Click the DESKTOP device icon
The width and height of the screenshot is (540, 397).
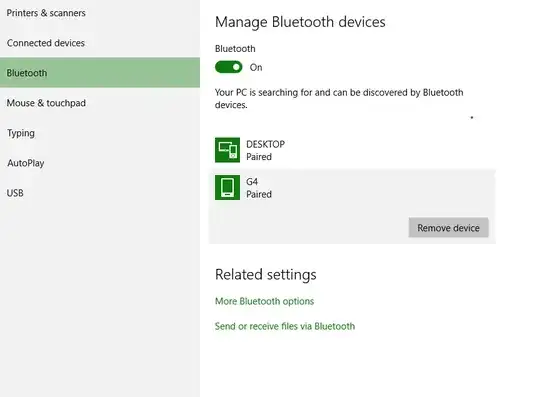pos(227,150)
